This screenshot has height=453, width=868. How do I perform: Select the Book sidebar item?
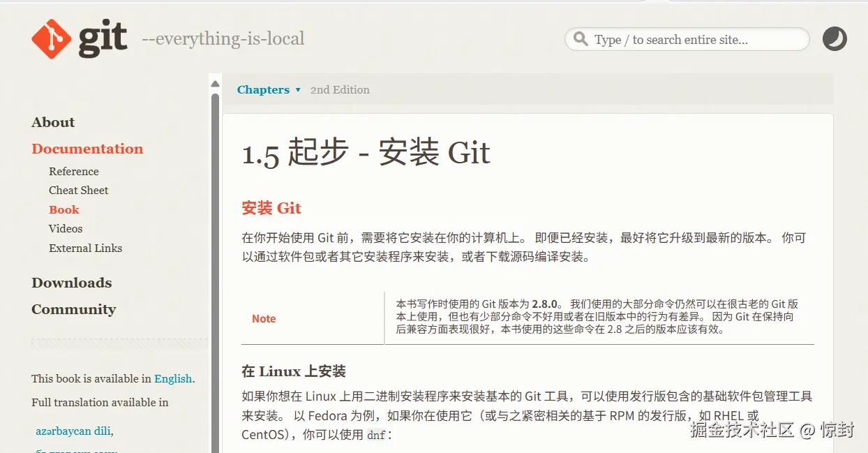click(64, 209)
